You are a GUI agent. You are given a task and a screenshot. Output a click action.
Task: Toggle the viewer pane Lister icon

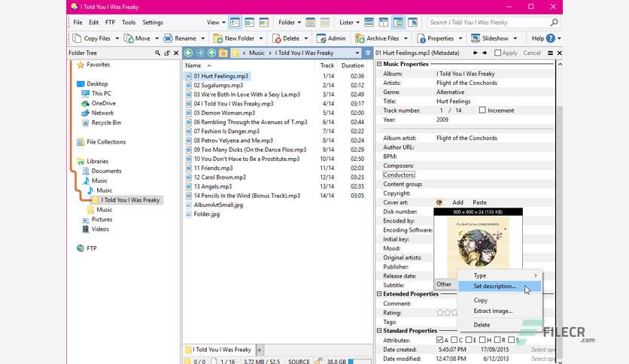[x=412, y=23]
